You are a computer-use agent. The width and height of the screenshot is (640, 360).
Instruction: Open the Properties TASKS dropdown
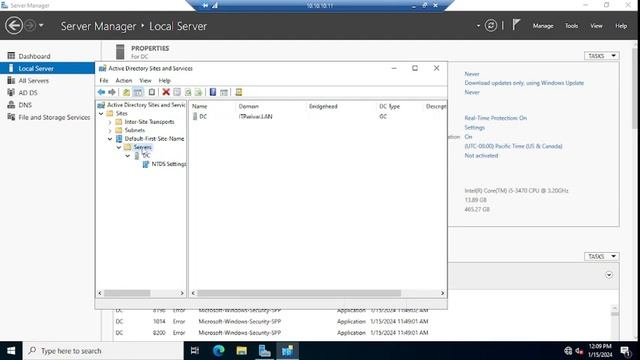602,56
